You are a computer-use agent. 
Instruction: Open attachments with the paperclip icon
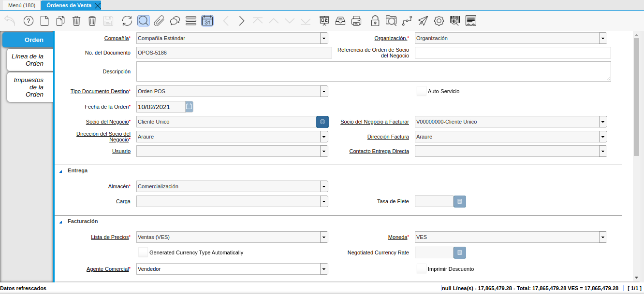(159, 21)
